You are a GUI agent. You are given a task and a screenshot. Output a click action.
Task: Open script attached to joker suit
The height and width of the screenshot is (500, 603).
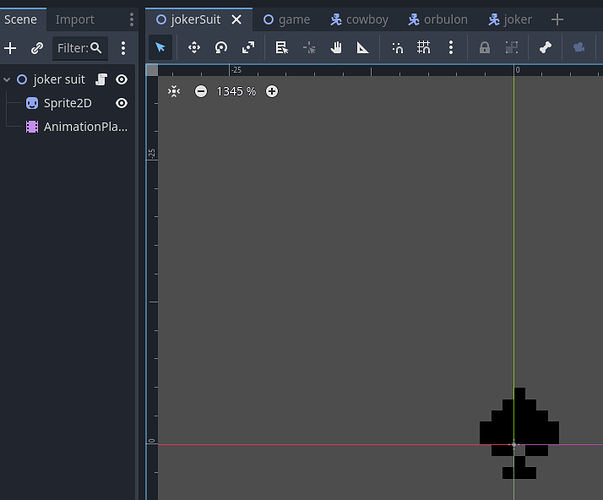(101, 80)
